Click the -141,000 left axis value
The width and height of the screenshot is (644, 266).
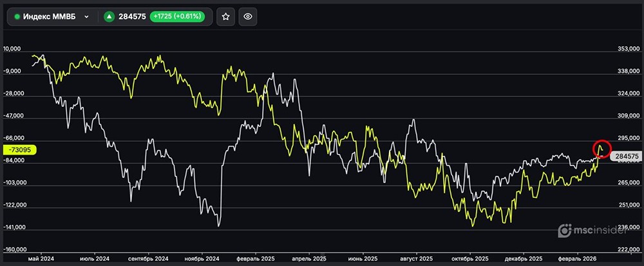click(x=15, y=227)
